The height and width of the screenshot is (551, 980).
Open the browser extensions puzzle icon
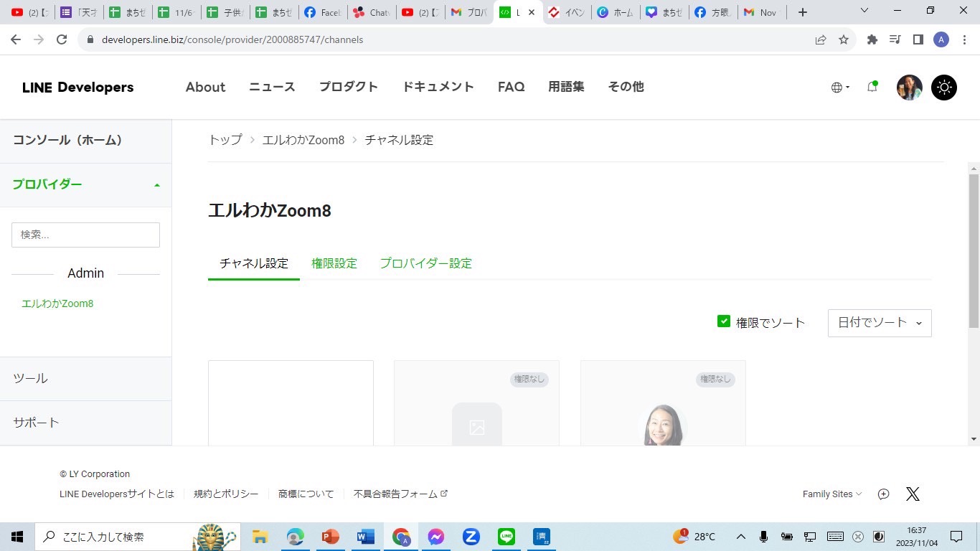click(872, 39)
